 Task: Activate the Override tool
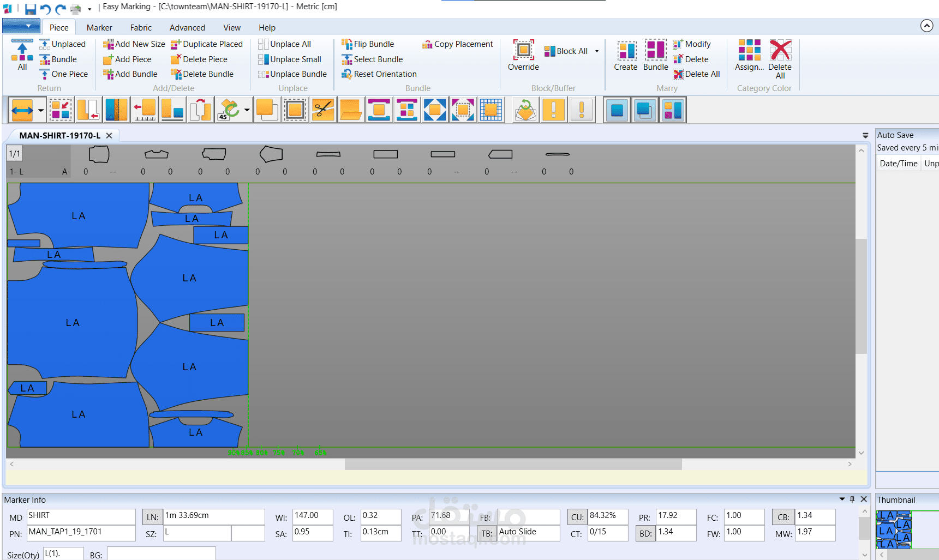(523, 55)
